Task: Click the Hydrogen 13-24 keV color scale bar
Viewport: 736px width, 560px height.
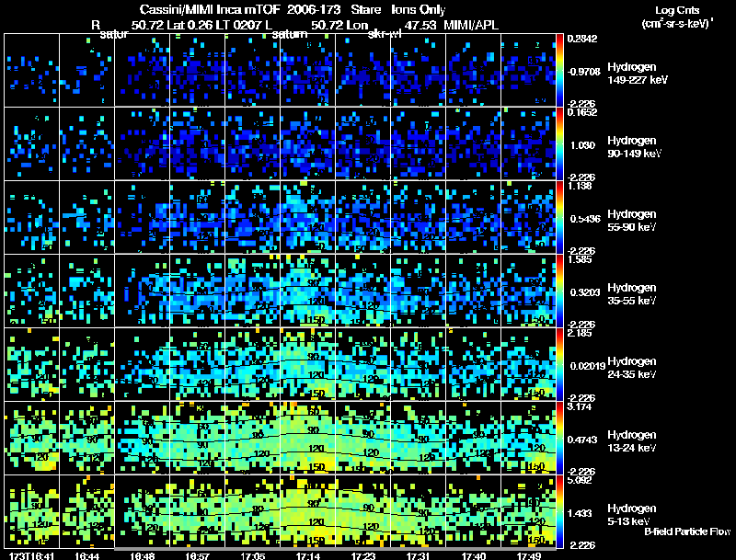Action: pos(559,439)
